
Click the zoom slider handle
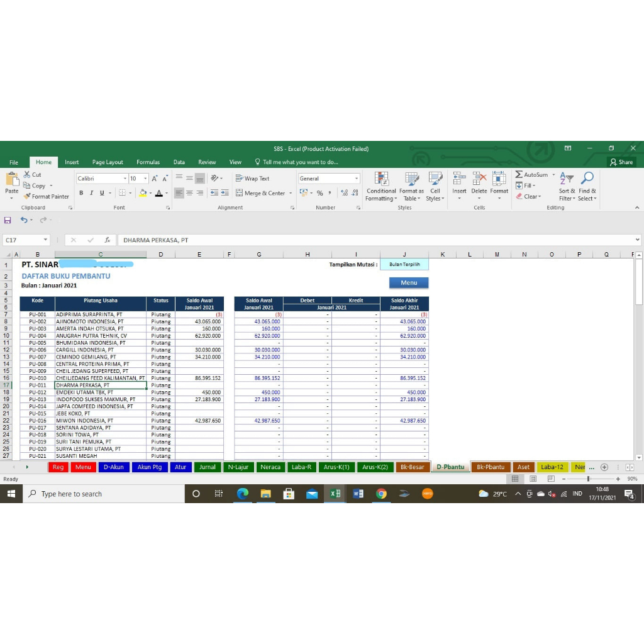click(x=589, y=479)
